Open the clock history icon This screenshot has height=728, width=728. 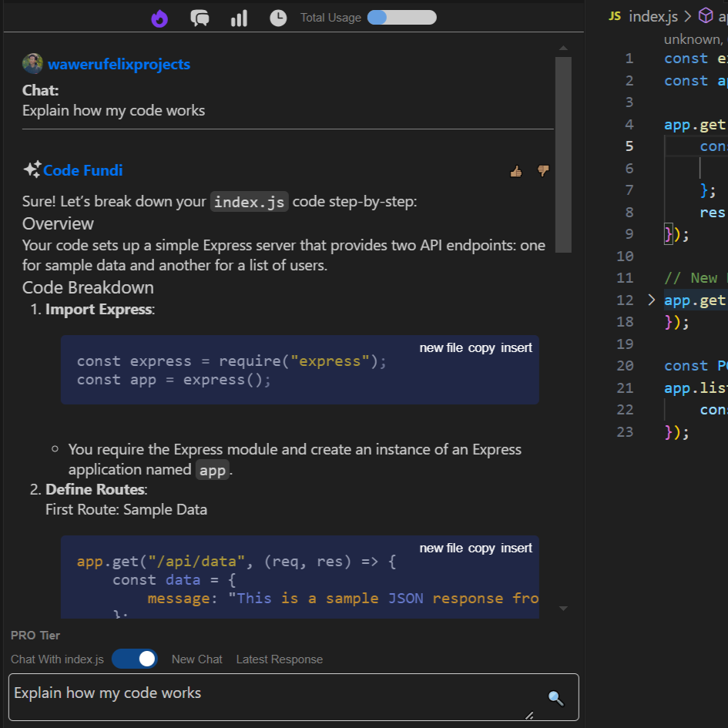pyautogui.click(x=278, y=18)
